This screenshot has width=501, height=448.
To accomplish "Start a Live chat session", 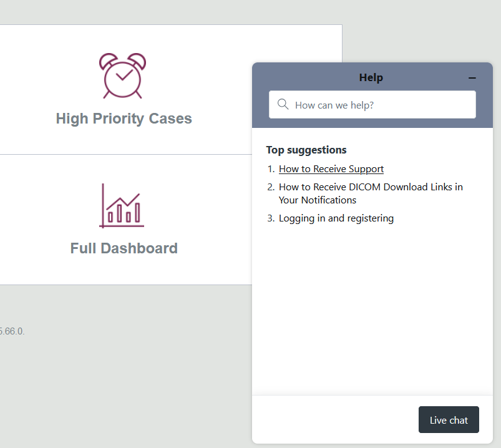I will pos(449,420).
